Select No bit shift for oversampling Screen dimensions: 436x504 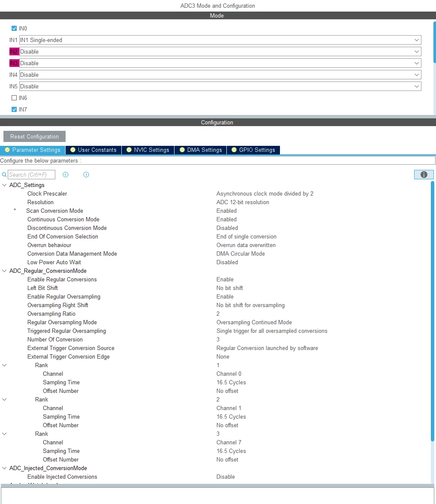click(x=251, y=305)
